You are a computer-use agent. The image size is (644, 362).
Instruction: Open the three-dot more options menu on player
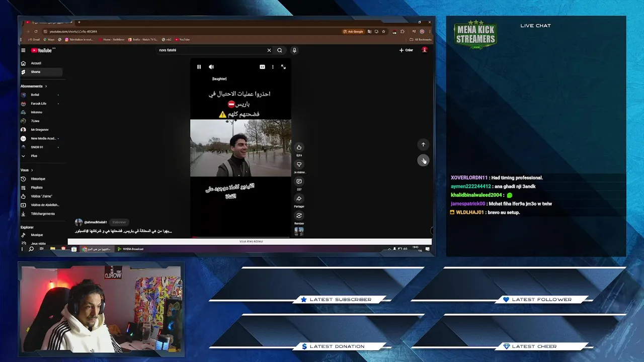click(x=273, y=67)
